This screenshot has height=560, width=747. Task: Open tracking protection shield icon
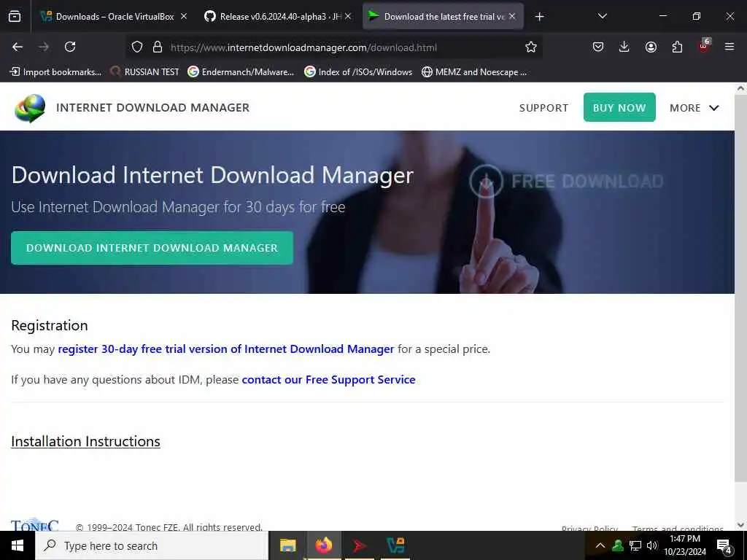point(137,47)
